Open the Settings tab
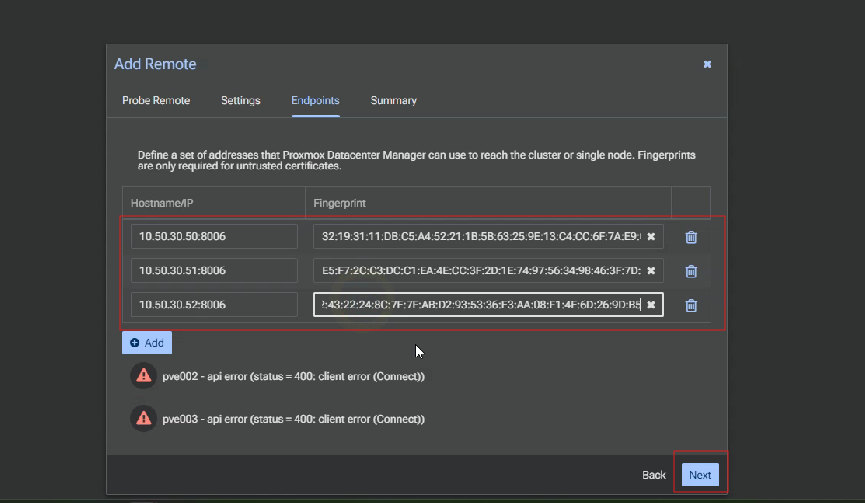865x503 pixels. [240, 100]
